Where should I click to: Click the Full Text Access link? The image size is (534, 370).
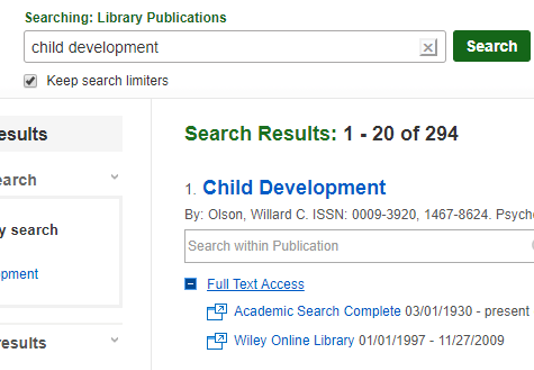(x=255, y=284)
